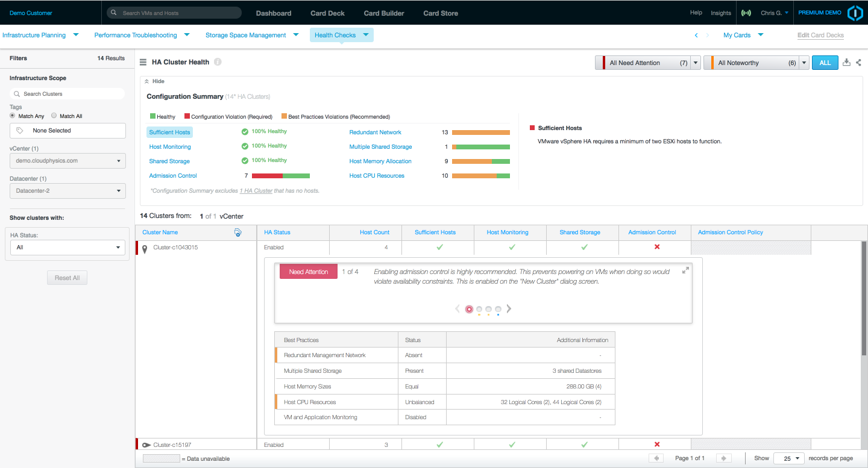Select the Match All radio button

[x=54, y=116]
